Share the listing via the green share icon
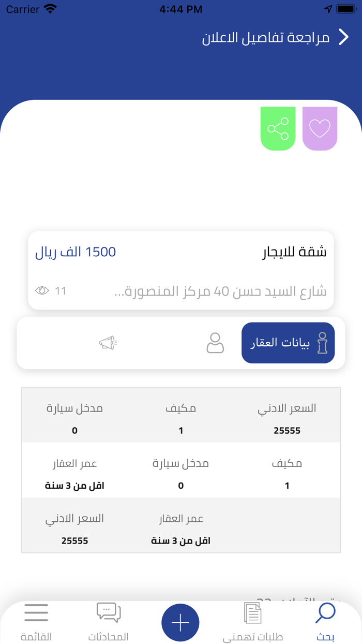 (278, 128)
